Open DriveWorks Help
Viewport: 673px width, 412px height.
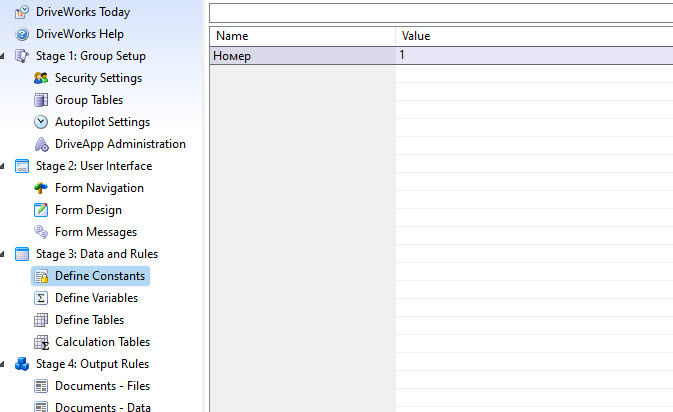point(80,34)
